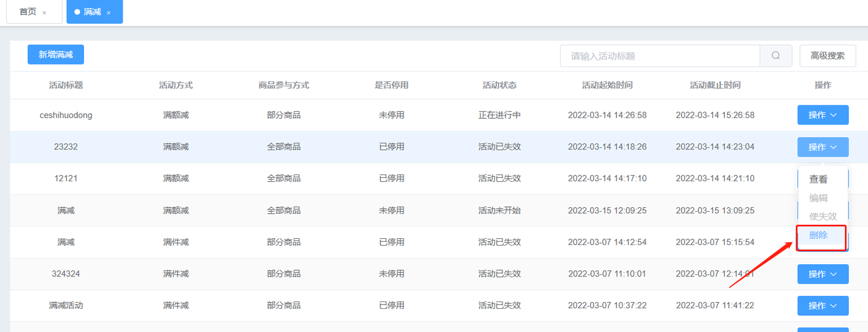Switch to the 首页 tab
868x332 pixels.
pyautogui.click(x=28, y=12)
